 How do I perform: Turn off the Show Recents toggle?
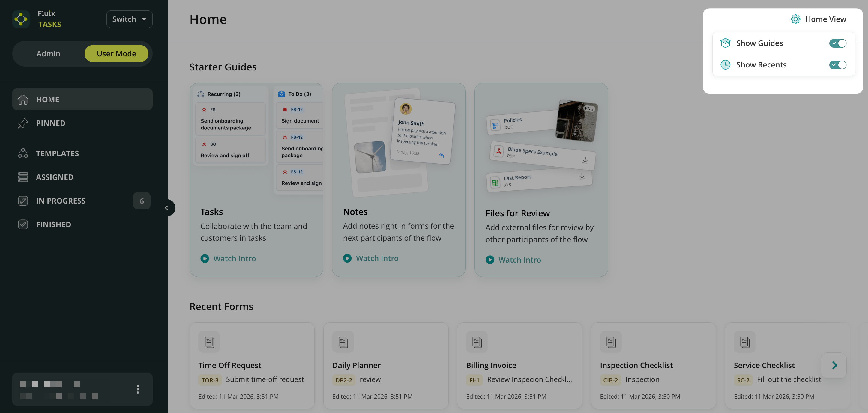point(838,65)
